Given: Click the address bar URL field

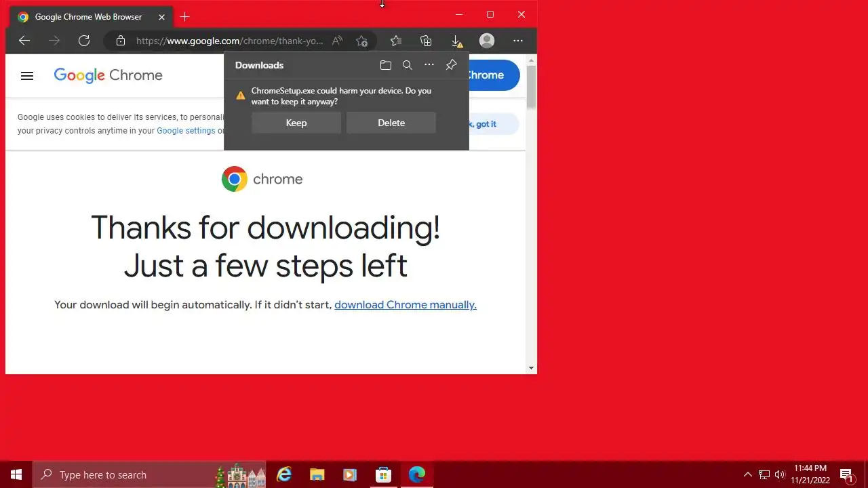Looking at the screenshot, I should [229, 41].
